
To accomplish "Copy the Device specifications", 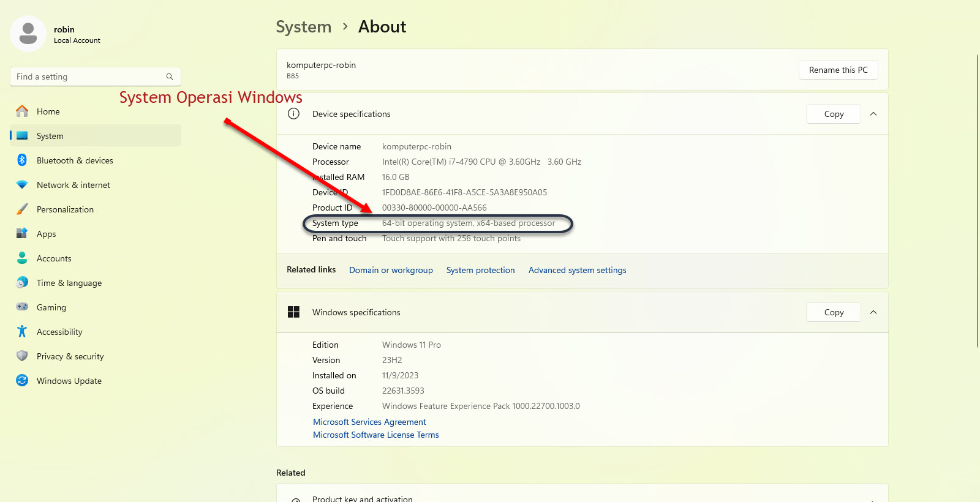I will 834,114.
